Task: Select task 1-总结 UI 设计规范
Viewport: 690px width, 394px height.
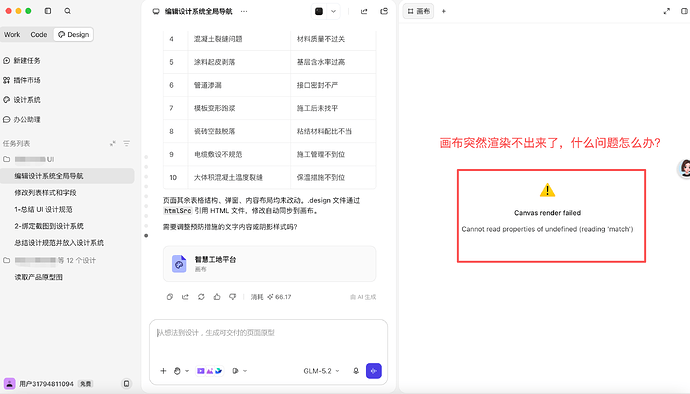Action: tap(43, 209)
